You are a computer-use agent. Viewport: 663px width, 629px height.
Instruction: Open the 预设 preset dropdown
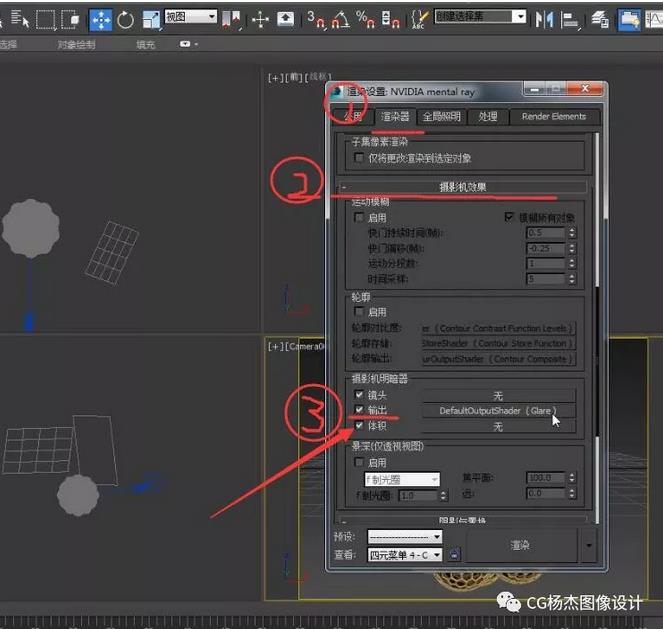pyautogui.click(x=405, y=537)
